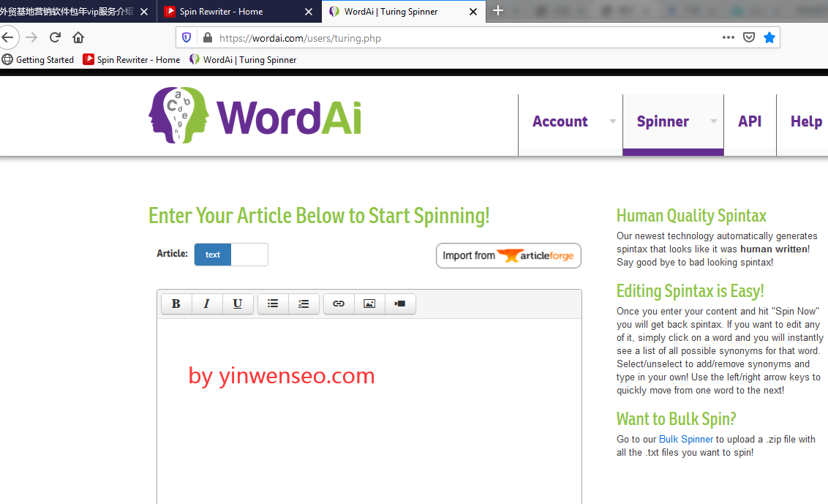Image resolution: width=828 pixels, height=504 pixels.
Task: Click the 'Editing Spintax is Easy!' heading
Action: coord(690,291)
